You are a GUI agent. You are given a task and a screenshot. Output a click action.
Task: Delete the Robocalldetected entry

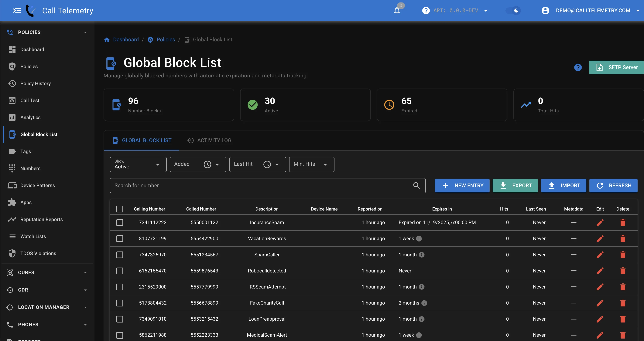pos(623,271)
